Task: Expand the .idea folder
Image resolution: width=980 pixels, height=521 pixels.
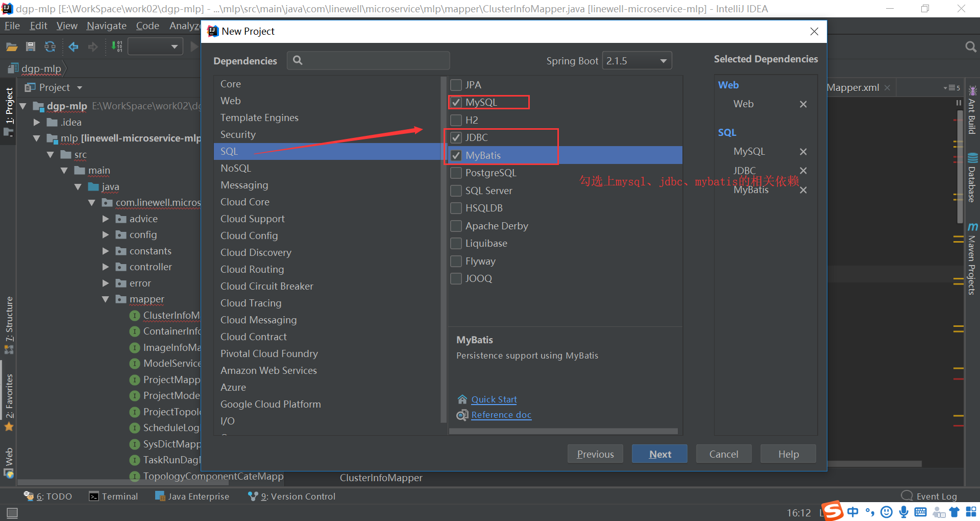Action: tap(37, 123)
